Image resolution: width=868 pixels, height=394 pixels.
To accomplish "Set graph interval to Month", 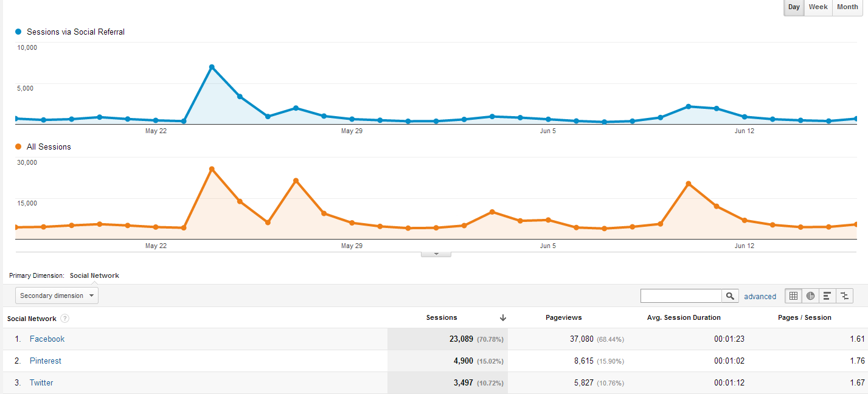I will [x=847, y=7].
